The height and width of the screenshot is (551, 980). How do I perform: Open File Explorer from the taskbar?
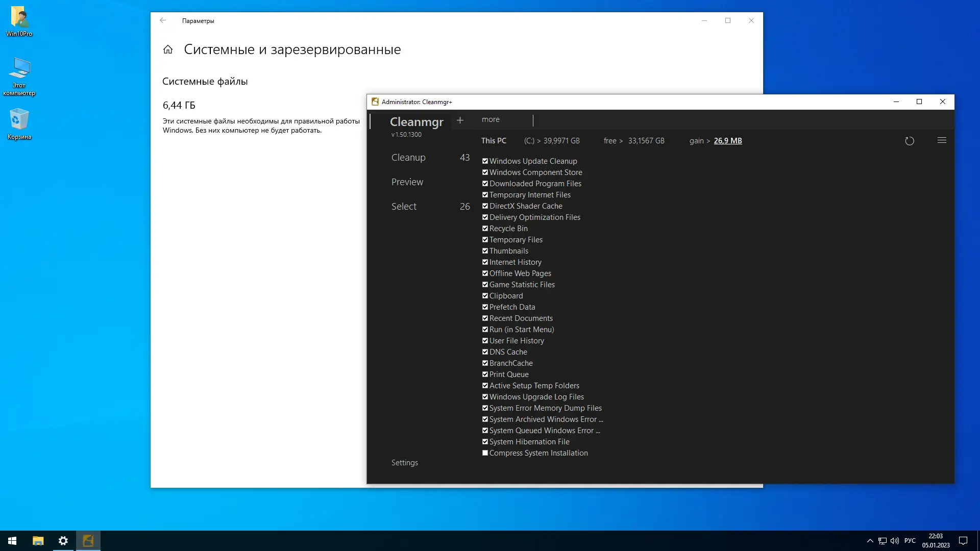[38, 541]
